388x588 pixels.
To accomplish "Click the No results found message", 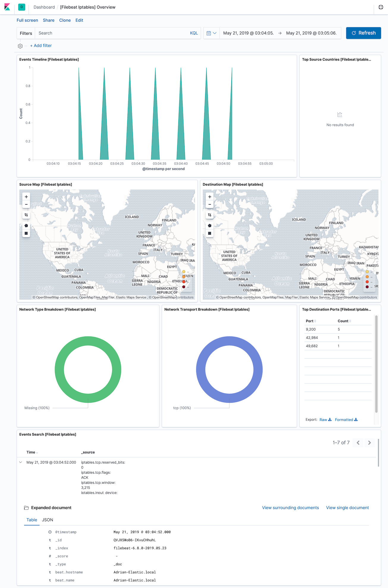I will 340,125.
